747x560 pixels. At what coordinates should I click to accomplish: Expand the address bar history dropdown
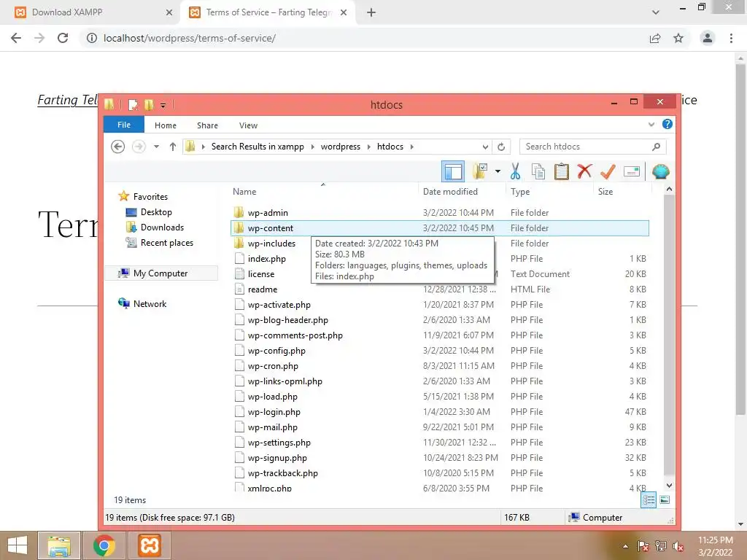[485, 147]
